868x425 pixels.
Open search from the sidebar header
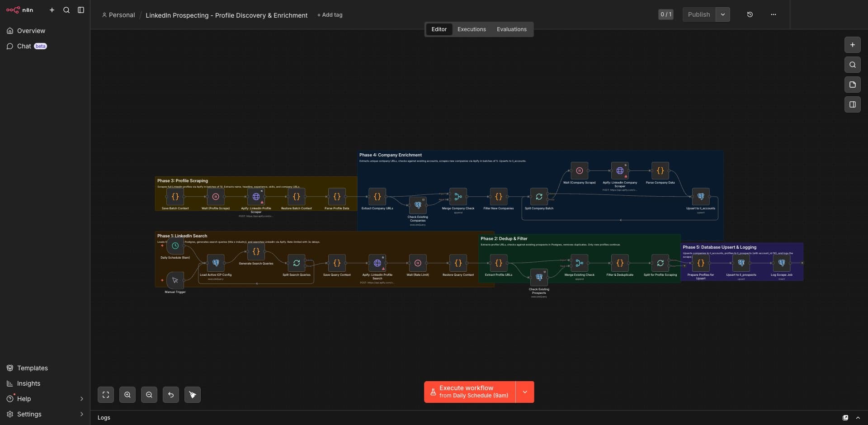[x=66, y=10]
